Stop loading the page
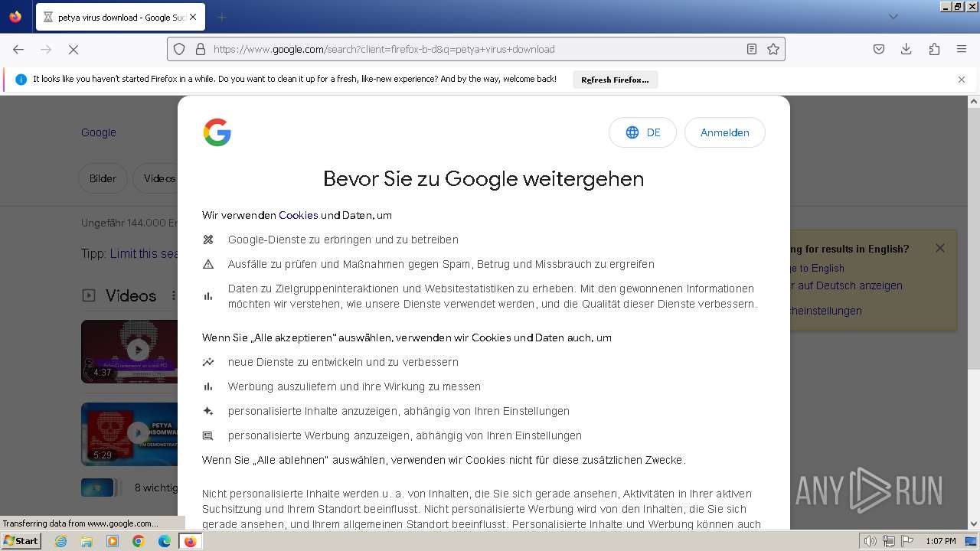The image size is (980, 551). [x=73, y=49]
